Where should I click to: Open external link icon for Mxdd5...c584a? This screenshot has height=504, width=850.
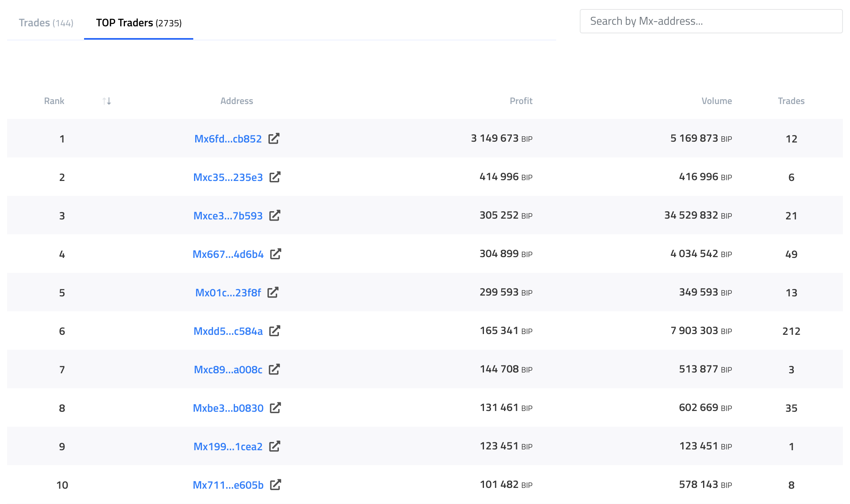[275, 331]
